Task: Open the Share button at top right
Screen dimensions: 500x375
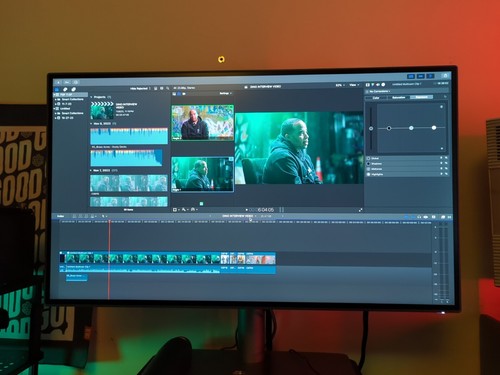Action: pos(445,76)
